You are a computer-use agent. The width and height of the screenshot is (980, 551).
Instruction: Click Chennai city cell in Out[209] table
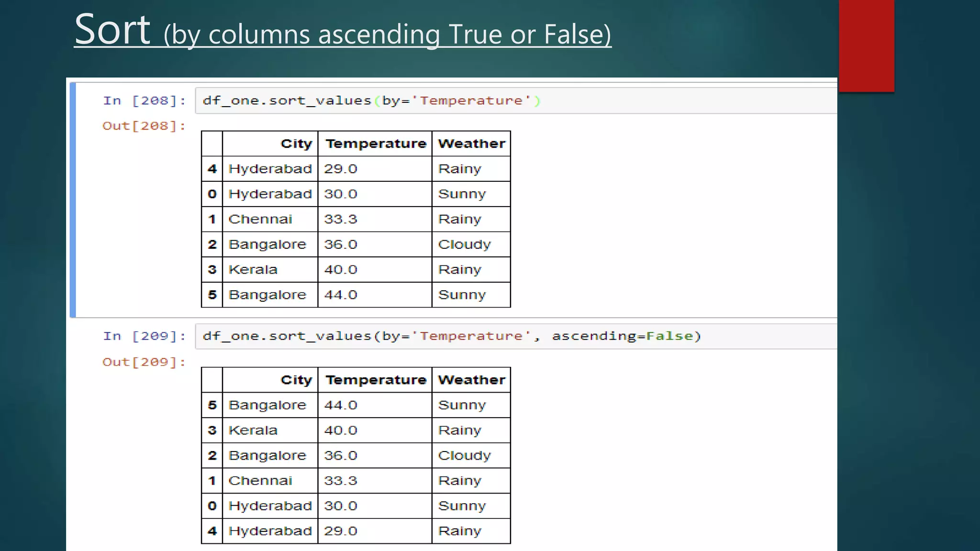click(270, 481)
